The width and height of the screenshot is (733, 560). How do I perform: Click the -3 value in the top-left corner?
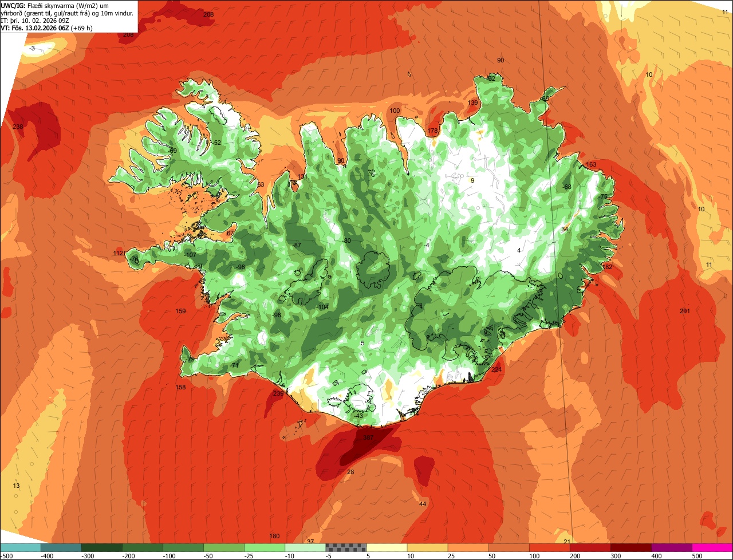[x=32, y=48]
